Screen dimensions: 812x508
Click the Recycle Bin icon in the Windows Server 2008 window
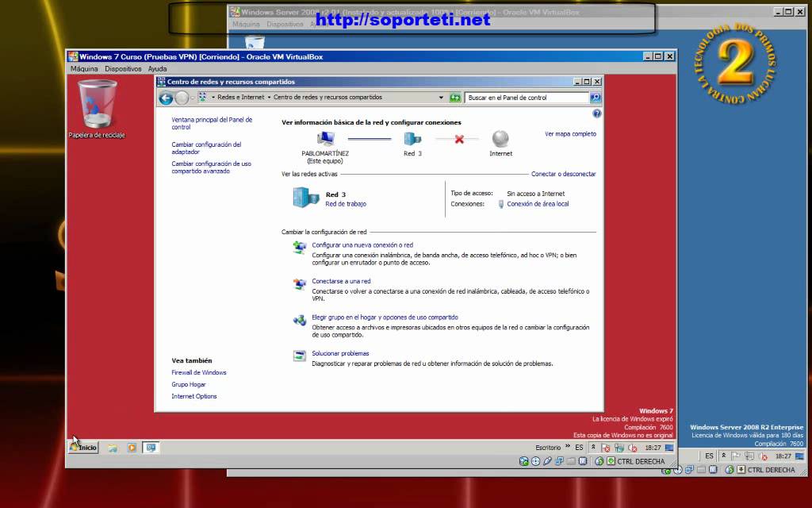pyautogui.click(x=255, y=43)
